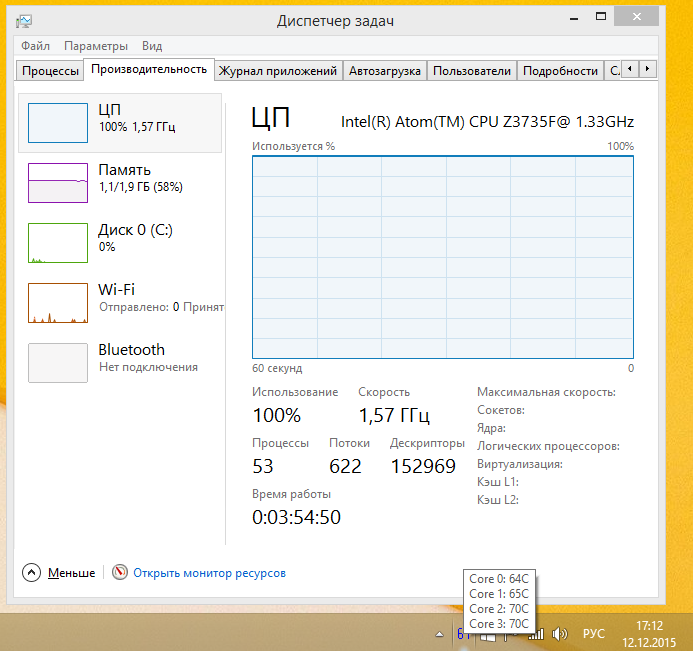Select the Память graph thumbnail
This screenshot has height=651, width=693.
[x=58, y=183]
